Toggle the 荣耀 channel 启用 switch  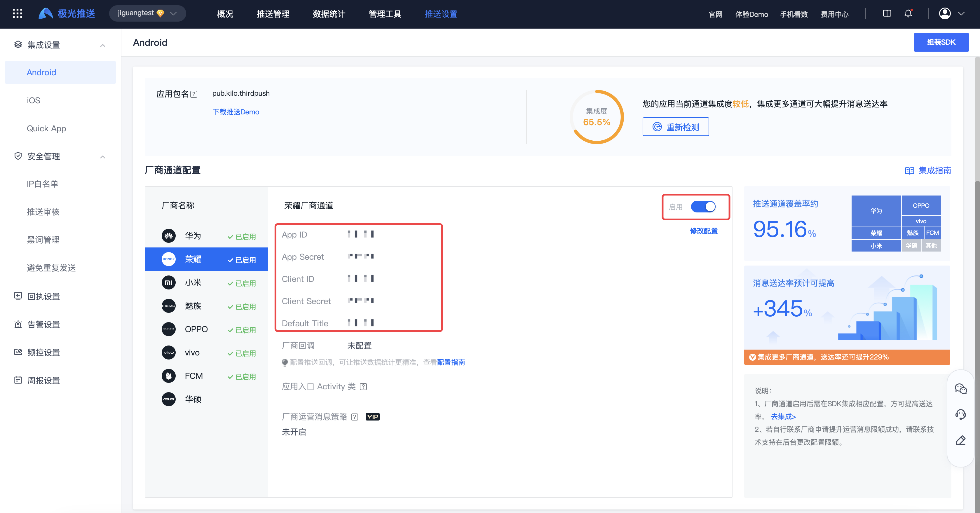pyautogui.click(x=703, y=207)
